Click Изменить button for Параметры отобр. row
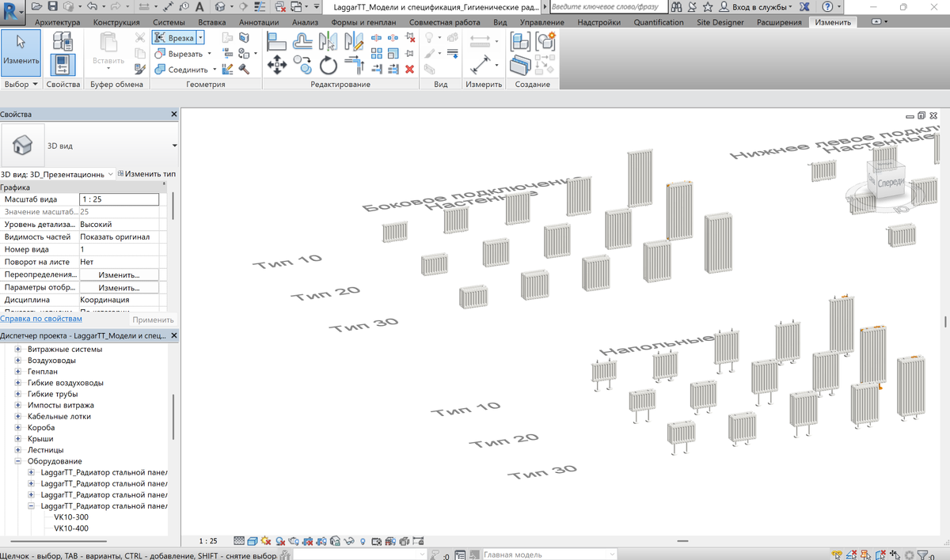Screen dimensions: 950x560 click(119, 288)
